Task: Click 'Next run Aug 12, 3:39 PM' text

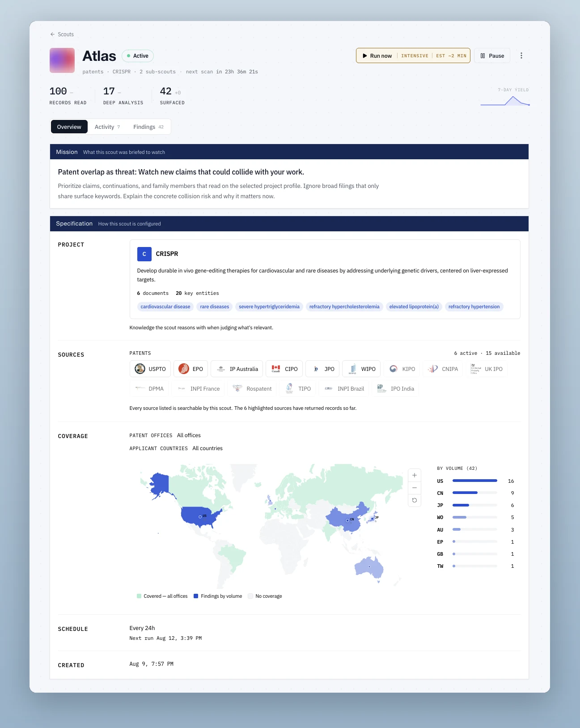Action: 165,639
